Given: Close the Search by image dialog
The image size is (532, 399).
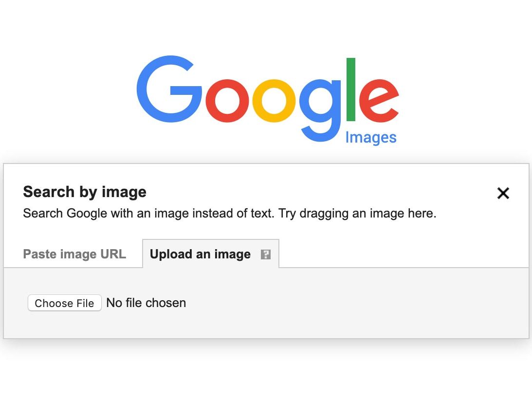Looking at the screenshot, I should (x=503, y=193).
